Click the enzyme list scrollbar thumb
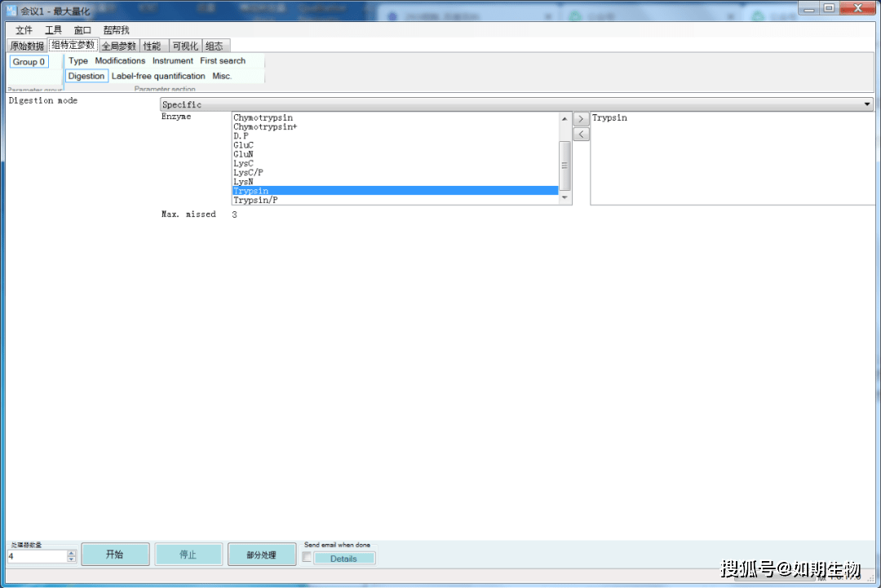Viewport: 881px width, 588px height. point(564,166)
